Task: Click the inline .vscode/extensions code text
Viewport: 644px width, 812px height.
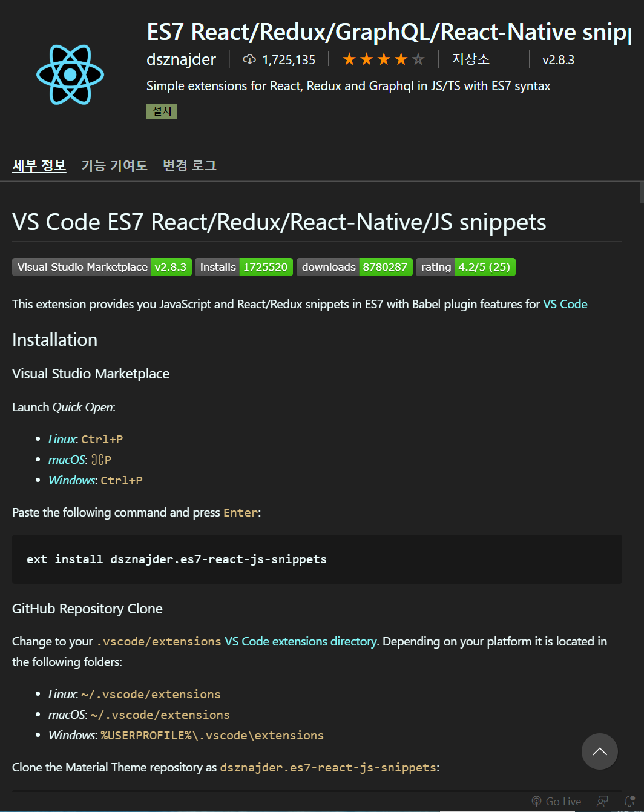Action: (x=159, y=641)
